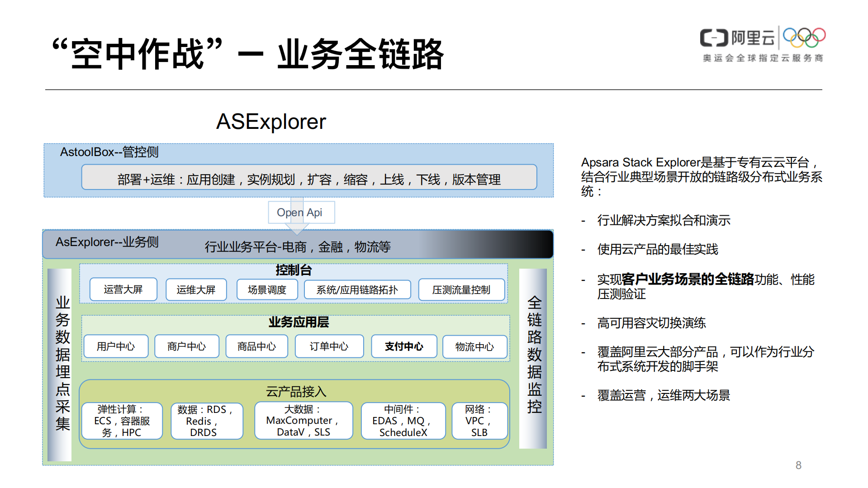Screen dimensions: 868x488
Task: Select the 运维大屏 element
Action: point(196,290)
